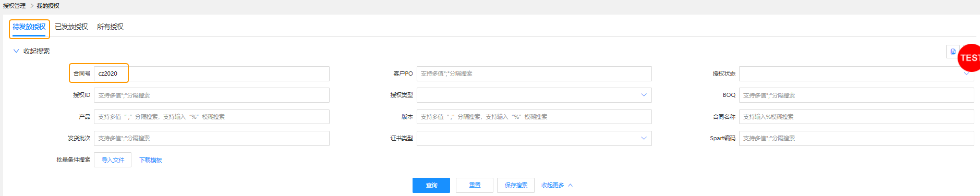Click the 客户PO input field
This screenshot has height=196, width=980.
pos(534,73)
